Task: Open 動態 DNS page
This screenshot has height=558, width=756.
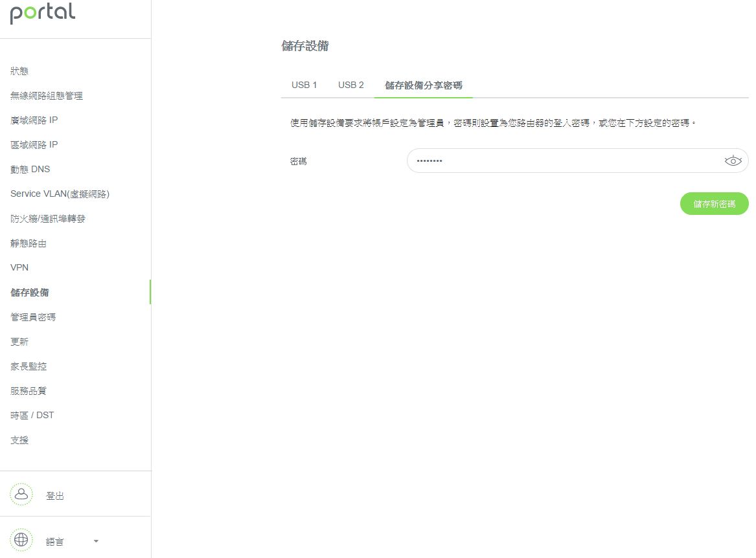Action: click(30, 169)
